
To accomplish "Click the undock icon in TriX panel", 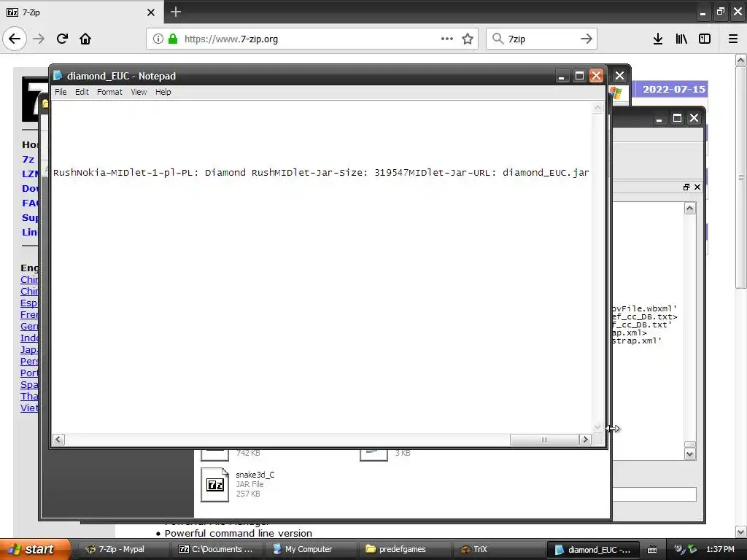I will [686, 187].
